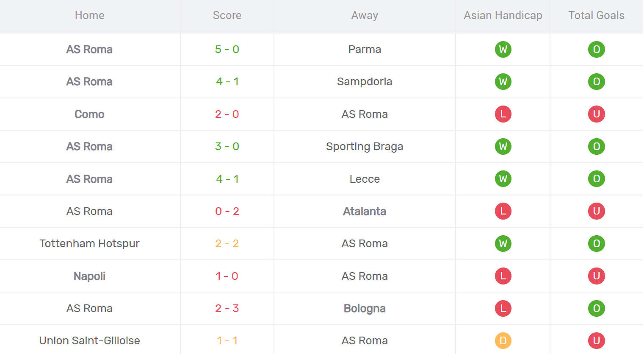Click the O badge in Sampdoria row

coord(596,81)
